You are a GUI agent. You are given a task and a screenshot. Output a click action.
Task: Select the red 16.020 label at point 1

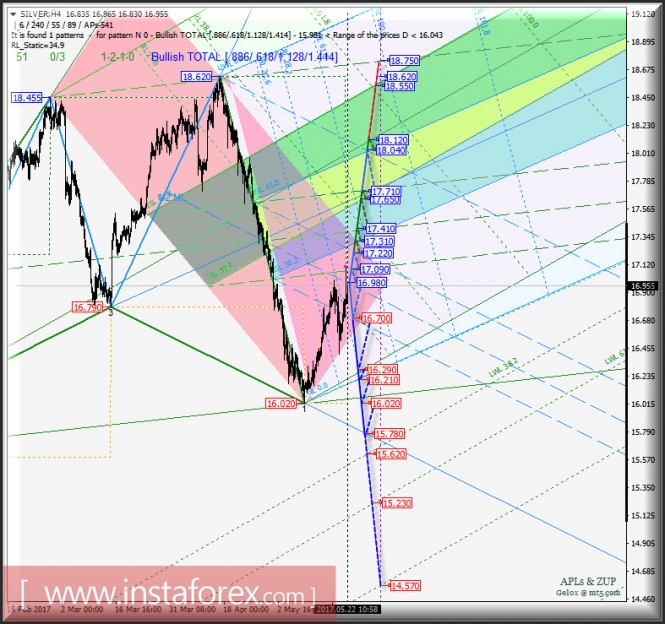[x=281, y=403]
